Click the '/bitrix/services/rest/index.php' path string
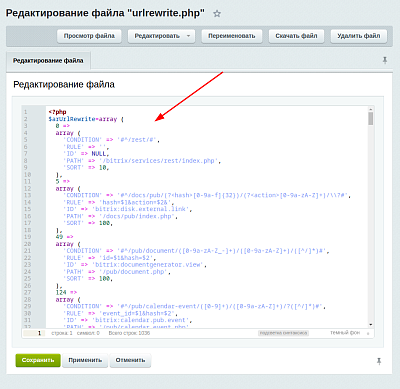Image resolution: width=400 pixels, height=389 pixels. 160,161
